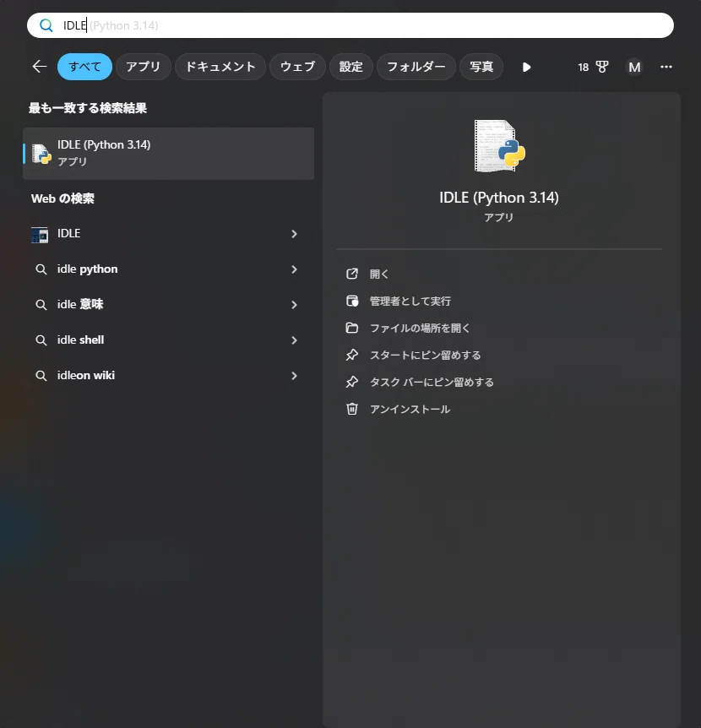Viewport: 701px width, 728px height.
Task: Click the open-external icon beside 開く
Action: 352,274
